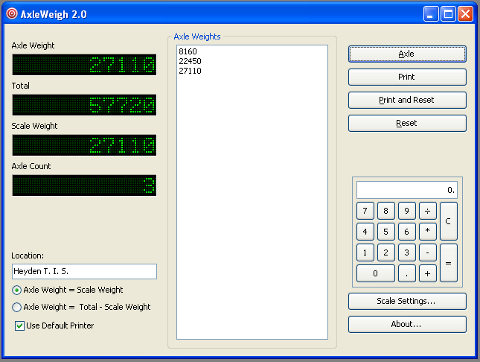Click the AxleWeigh target app icon

coord(12,14)
